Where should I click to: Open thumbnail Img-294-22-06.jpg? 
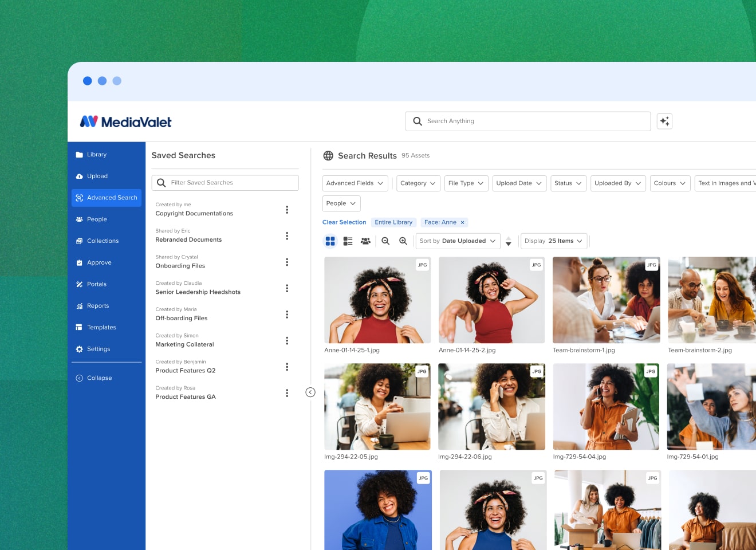[x=491, y=407]
